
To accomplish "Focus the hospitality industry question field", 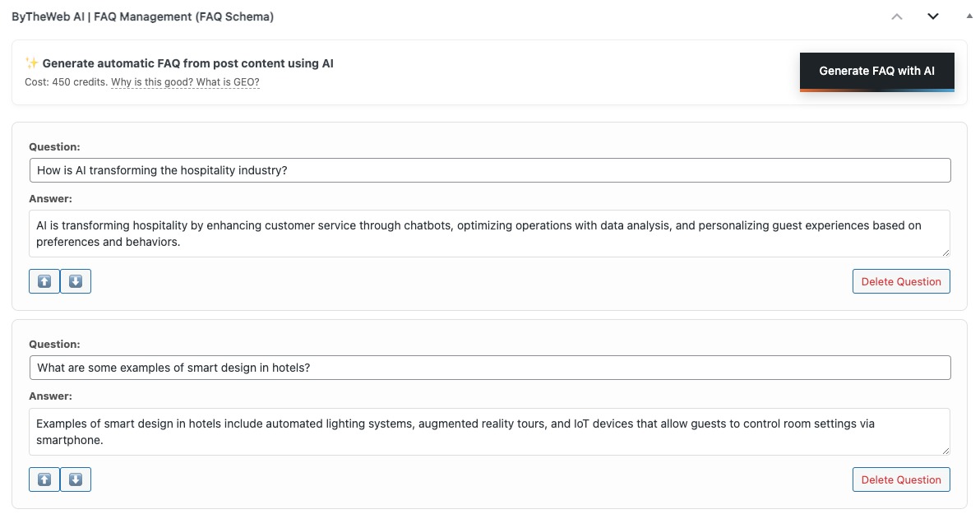I will pos(489,170).
